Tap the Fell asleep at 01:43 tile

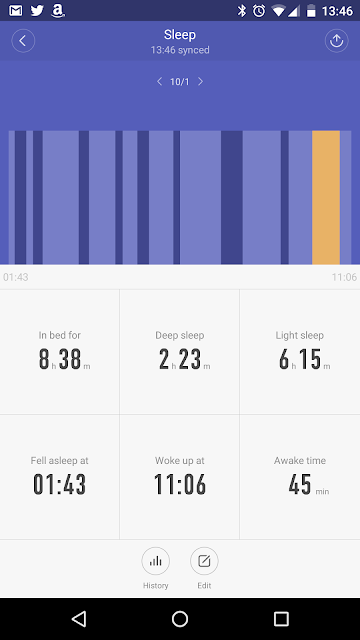(60, 477)
